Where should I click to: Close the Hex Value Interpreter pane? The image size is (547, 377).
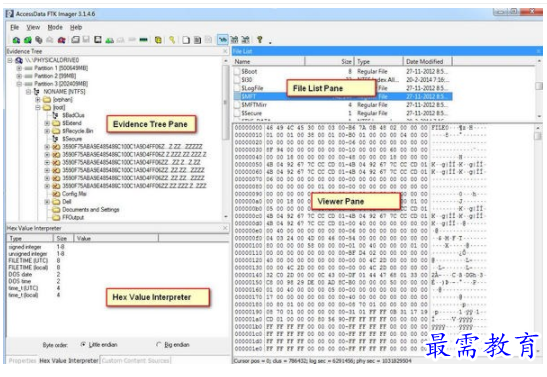pyautogui.click(x=225, y=228)
